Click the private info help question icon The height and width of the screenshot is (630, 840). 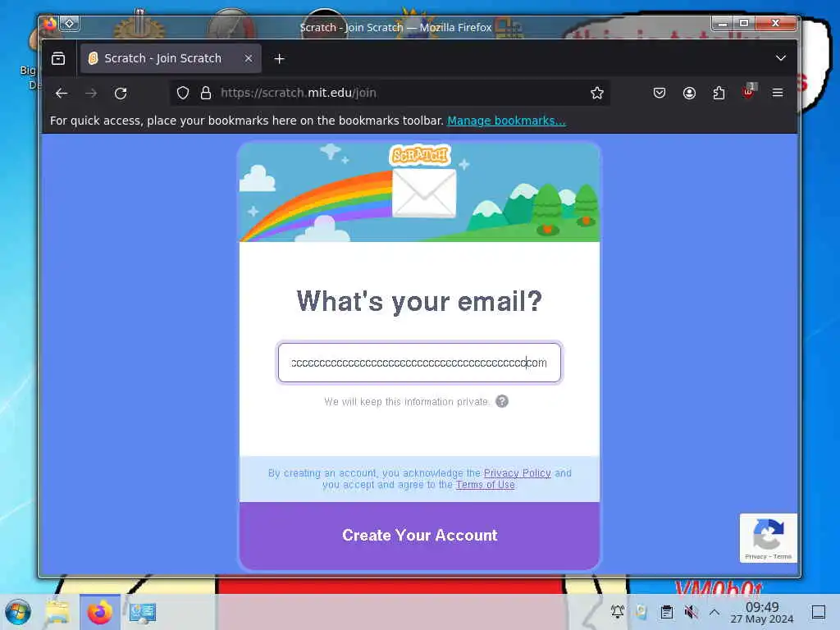(x=502, y=401)
